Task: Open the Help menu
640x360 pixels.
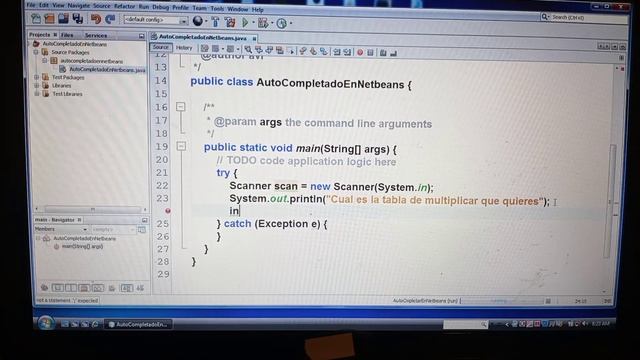Action: tap(258, 9)
